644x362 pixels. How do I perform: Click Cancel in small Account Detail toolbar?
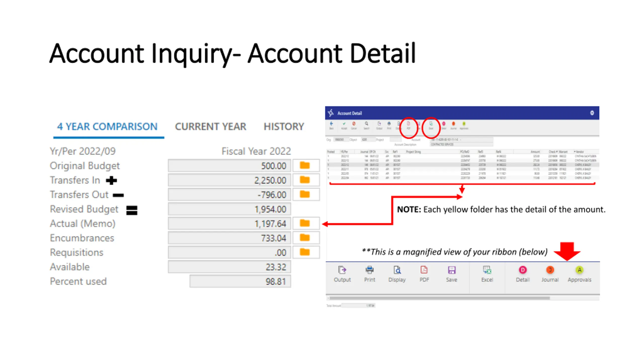point(354,125)
